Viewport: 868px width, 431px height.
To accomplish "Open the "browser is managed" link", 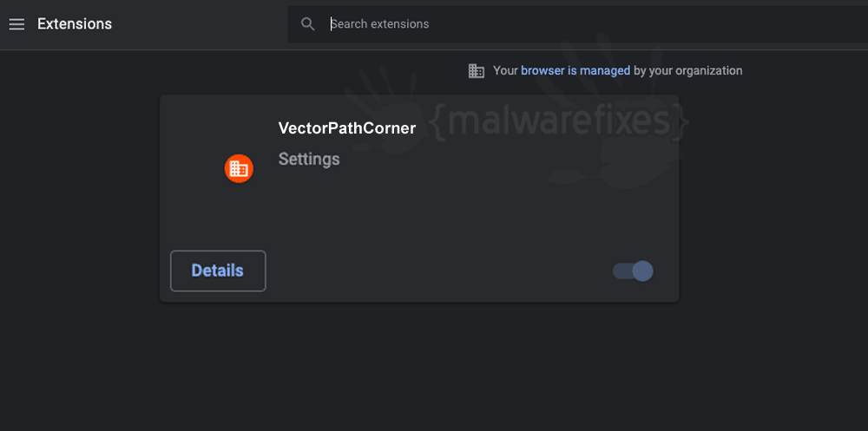I will pos(575,71).
